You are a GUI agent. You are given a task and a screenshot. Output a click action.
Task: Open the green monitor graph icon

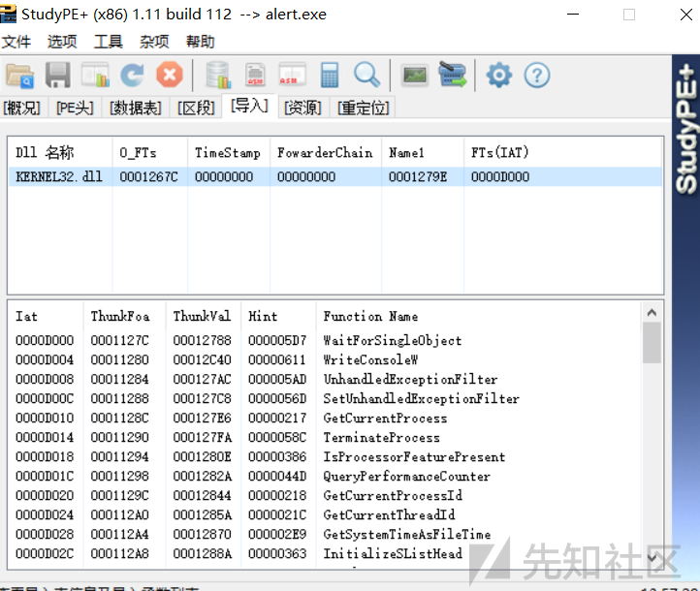click(x=415, y=75)
